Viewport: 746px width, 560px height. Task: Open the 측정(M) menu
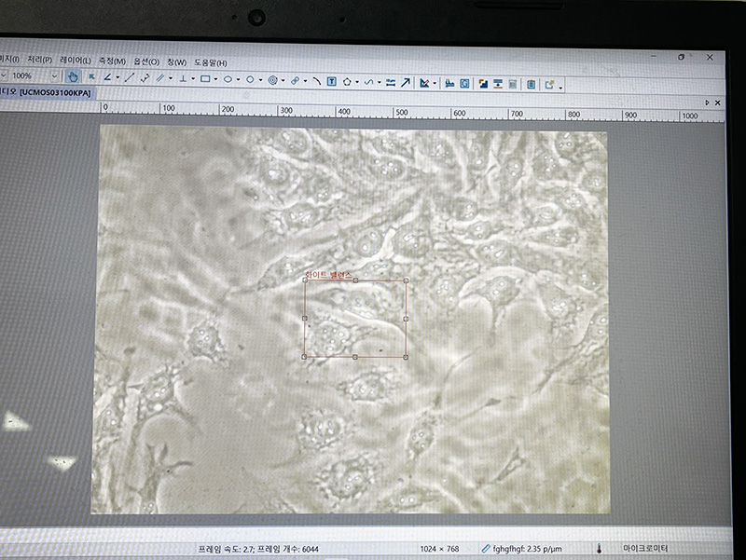(111, 61)
